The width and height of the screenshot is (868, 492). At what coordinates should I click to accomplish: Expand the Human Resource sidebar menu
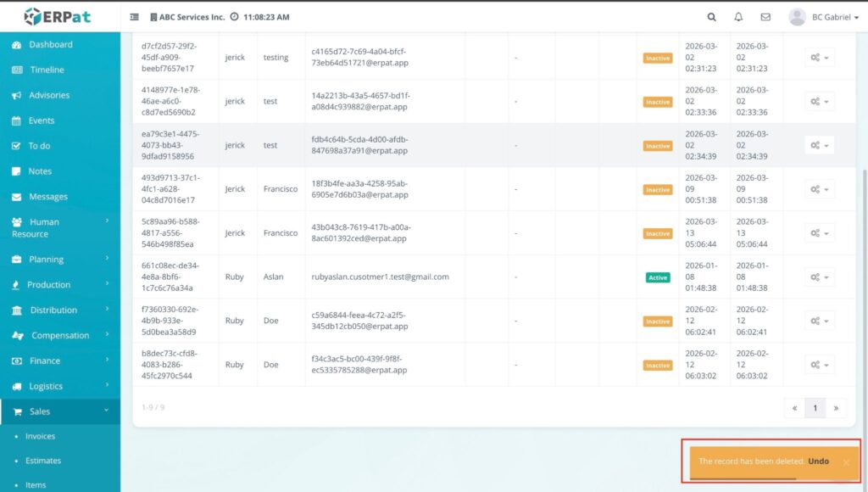point(59,227)
